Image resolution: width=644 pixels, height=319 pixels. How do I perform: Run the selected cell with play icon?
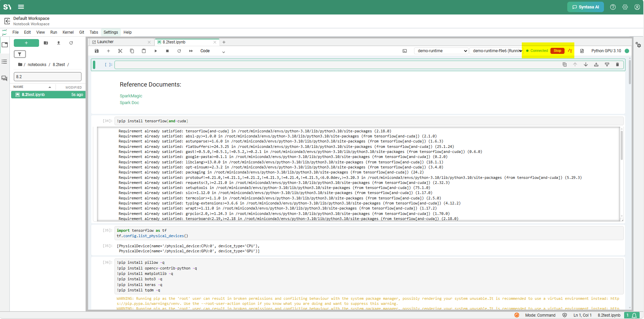pos(156,51)
